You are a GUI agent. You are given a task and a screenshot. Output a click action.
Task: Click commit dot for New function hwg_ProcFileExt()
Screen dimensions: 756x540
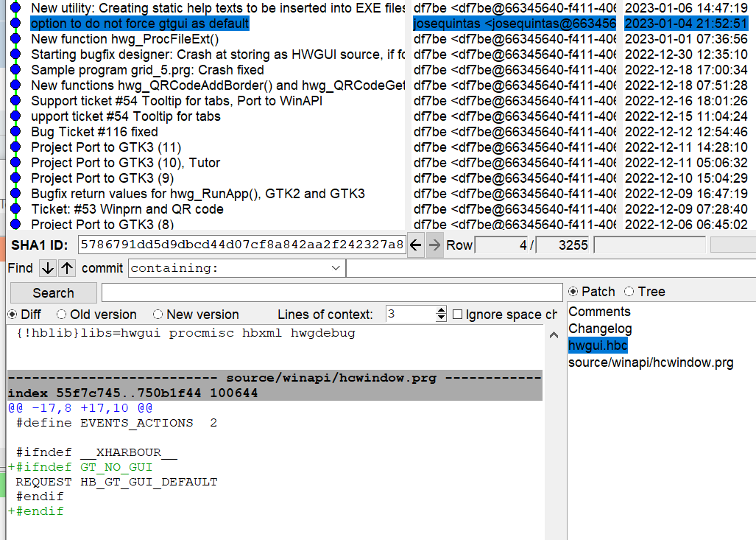click(x=15, y=39)
